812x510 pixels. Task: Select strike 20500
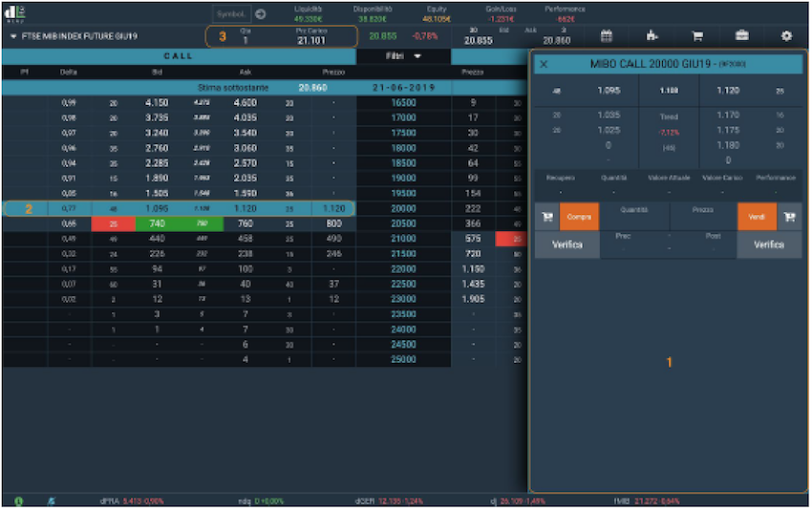coord(403,223)
